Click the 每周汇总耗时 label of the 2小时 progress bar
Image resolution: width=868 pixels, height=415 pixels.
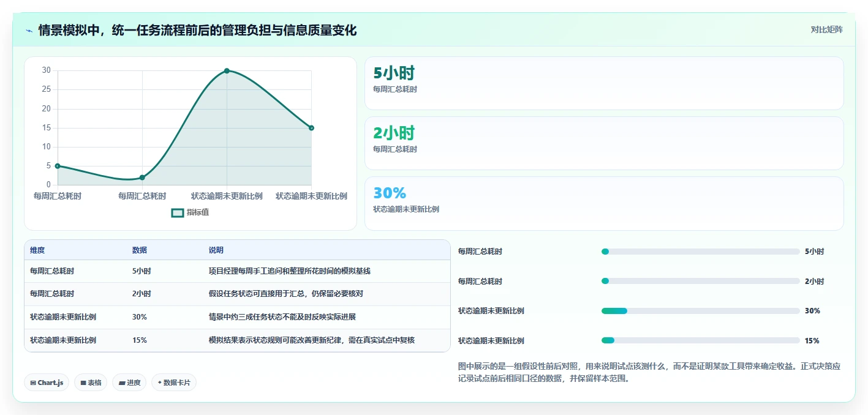tap(480, 282)
